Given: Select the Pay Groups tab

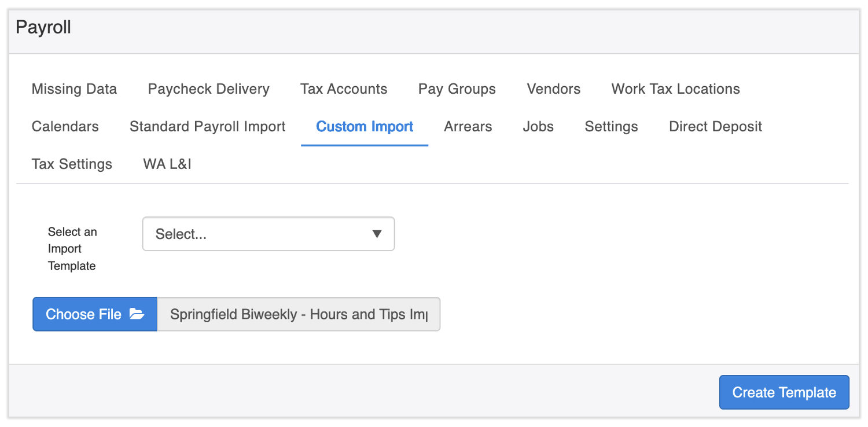Looking at the screenshot, I should (x=457, y=89).
